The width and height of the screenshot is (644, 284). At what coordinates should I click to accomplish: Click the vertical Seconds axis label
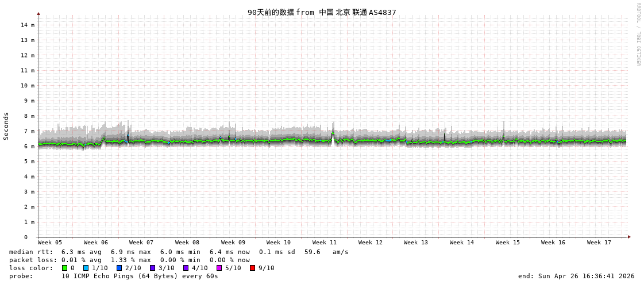(6, 126)
